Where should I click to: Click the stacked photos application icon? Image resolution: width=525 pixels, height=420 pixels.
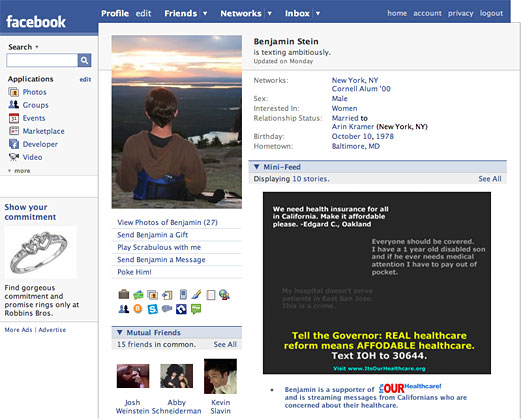click(153, 295)
